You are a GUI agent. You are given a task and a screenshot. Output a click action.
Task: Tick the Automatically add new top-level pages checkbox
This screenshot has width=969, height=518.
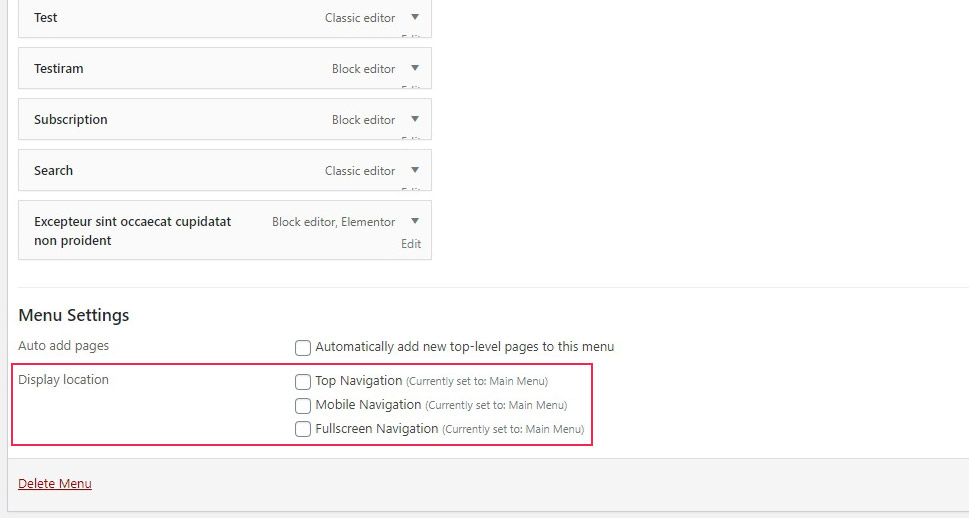click(303, 347)
